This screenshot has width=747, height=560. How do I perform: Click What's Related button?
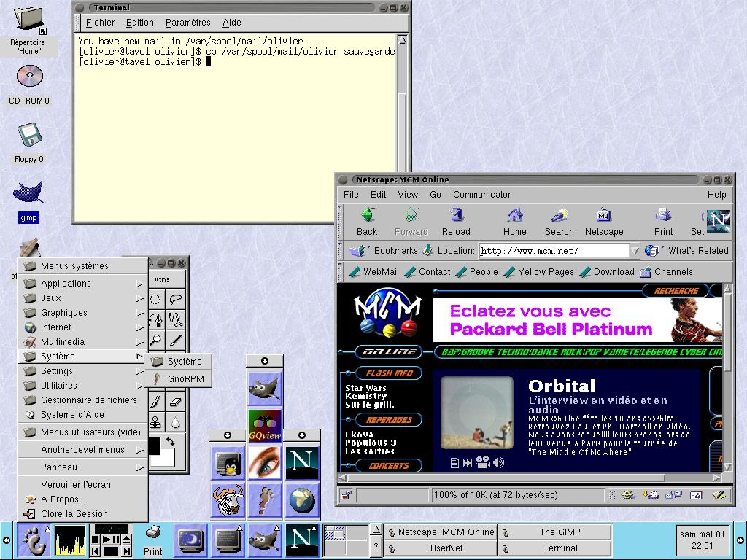(687, 251)
